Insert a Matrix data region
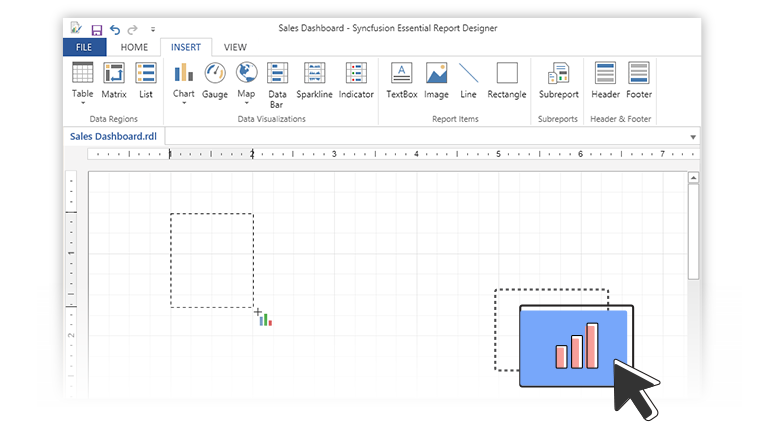The width and height of the screenshot is (780, 445). tap(114, 80)
